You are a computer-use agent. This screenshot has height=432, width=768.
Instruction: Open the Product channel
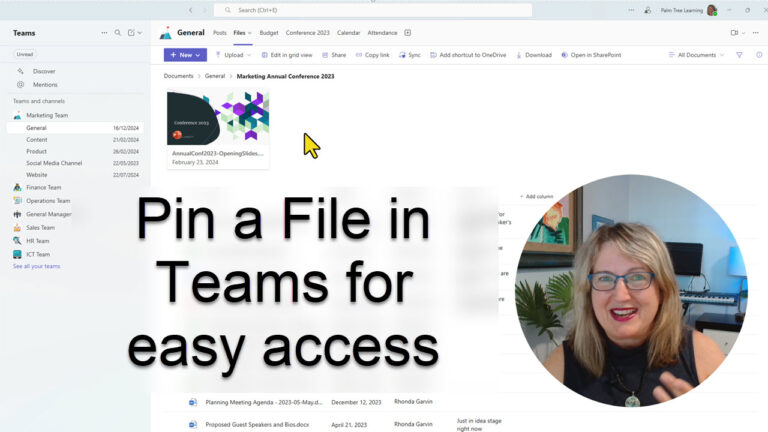(x=36, y=151)
